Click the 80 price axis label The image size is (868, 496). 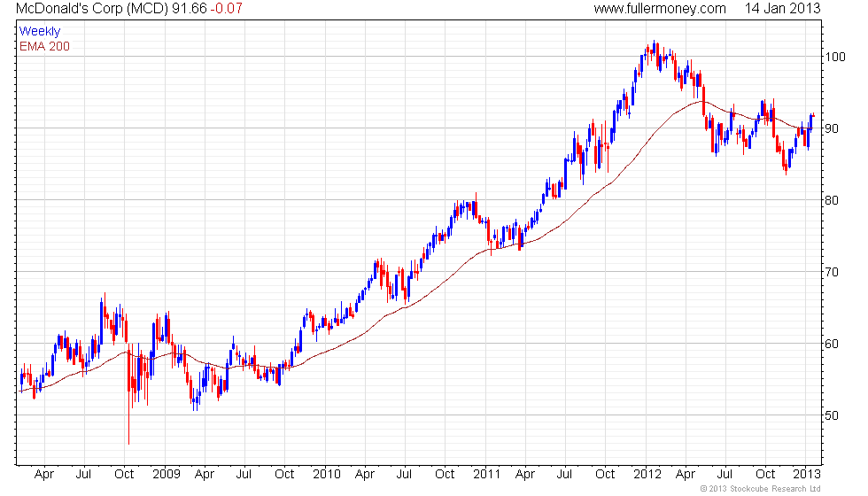(x=832, y=200)
